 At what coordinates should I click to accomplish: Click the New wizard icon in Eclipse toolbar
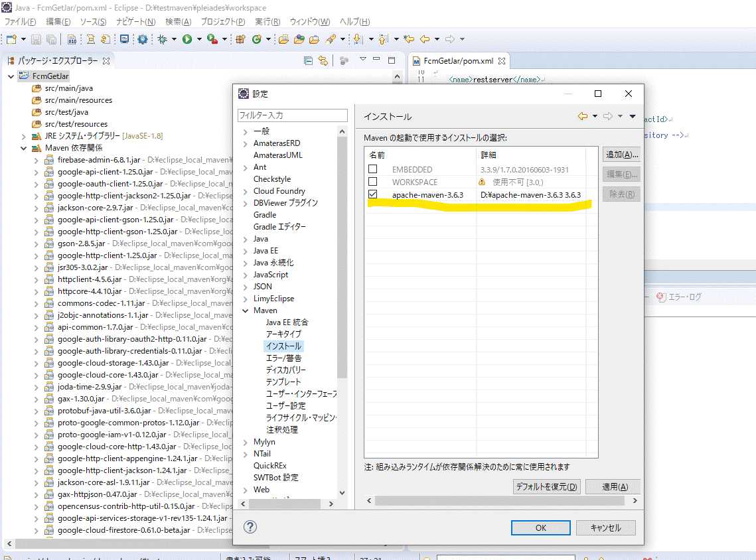(11, 39)
